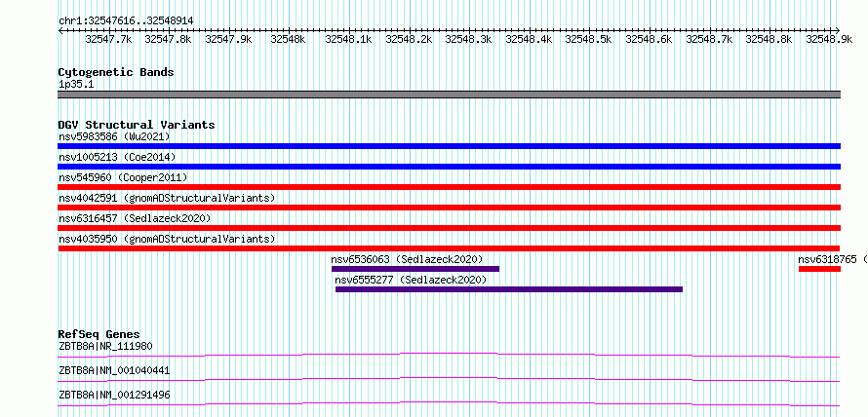Click the 32548.3k ruler tick label
Viewport: 868px width, 417px height.
[468, 39]
